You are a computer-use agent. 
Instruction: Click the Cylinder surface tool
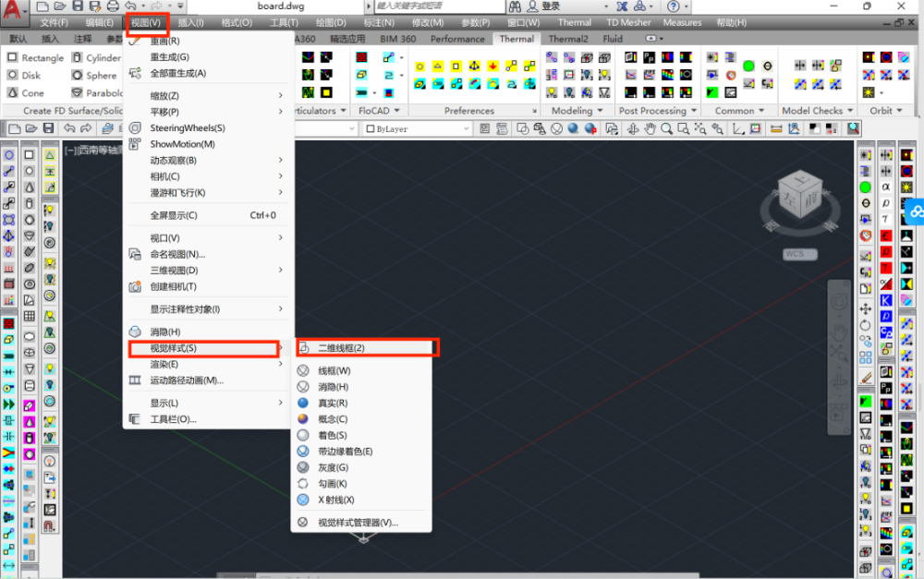click(x=96, y=58)
